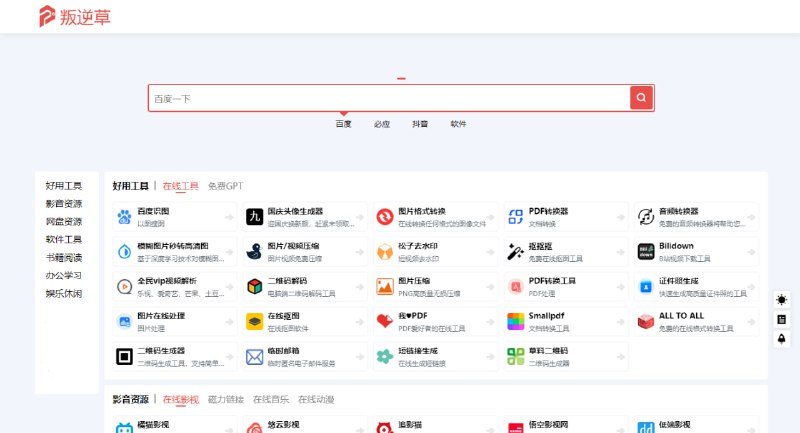Click the Bilidown black icon
Screen dimensions: 800x433
[x=646, y=251]
